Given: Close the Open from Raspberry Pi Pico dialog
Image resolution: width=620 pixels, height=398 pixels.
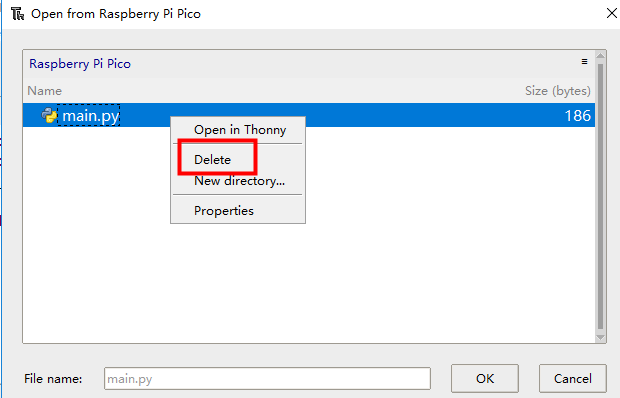Looking at the screenshot, I should (612, 13).
